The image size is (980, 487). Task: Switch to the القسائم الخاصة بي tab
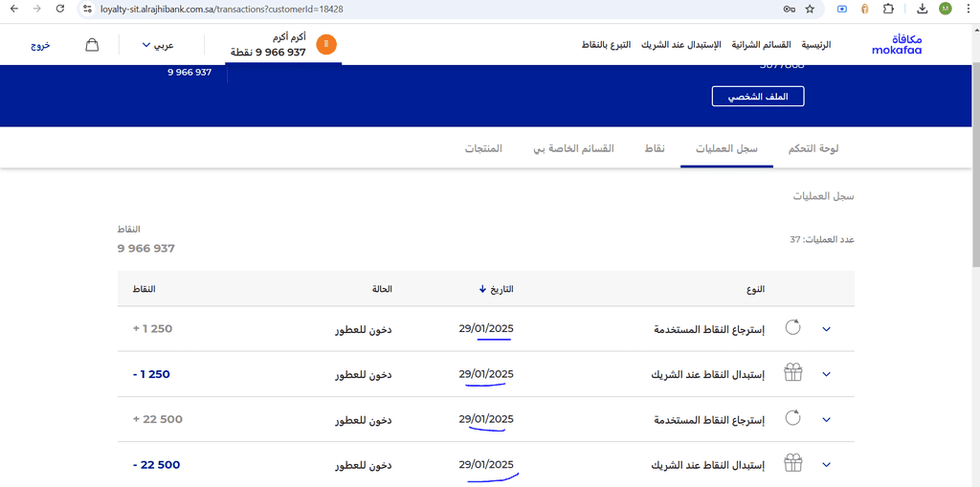(x=573, y=149)
